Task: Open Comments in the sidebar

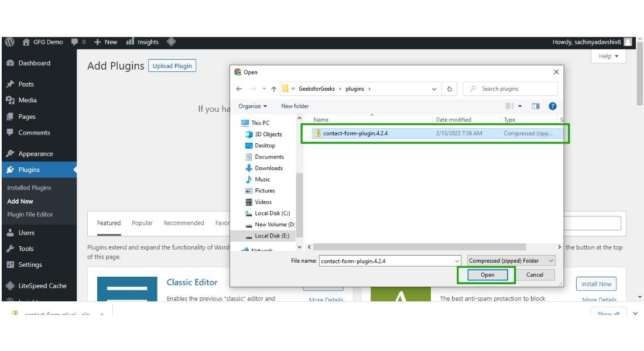Action: (34, 133)
